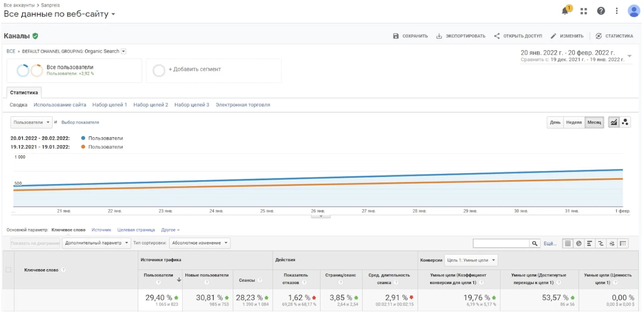Switch to the line chart view
Image resolution: width=644 pixels, height=317 pixels.
pos(614,122)
